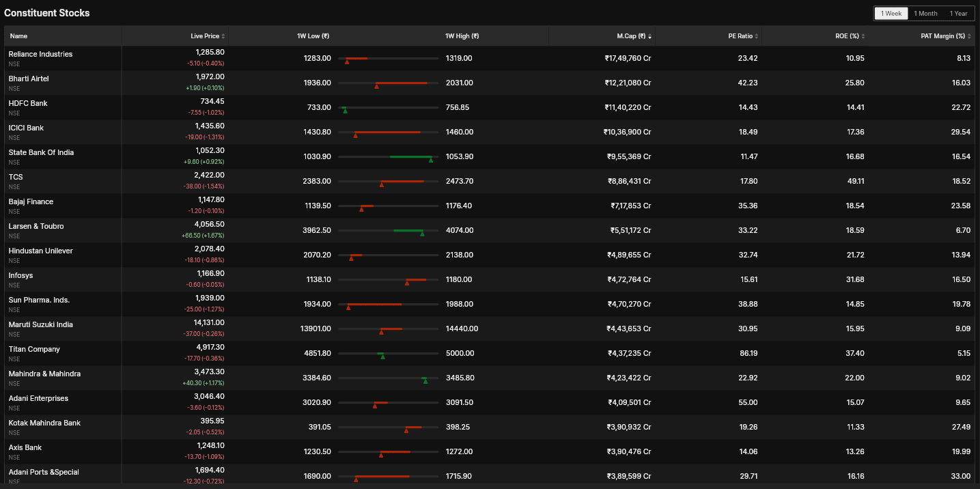Switch to the 1 Month range
This screenshot has height=489, width=980.
pyautogui.click(x=925, y=14)
